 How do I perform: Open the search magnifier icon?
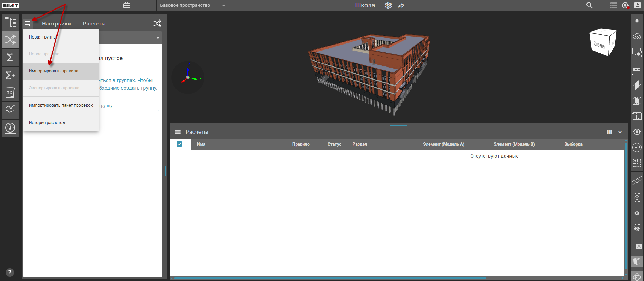pos(589,5)
